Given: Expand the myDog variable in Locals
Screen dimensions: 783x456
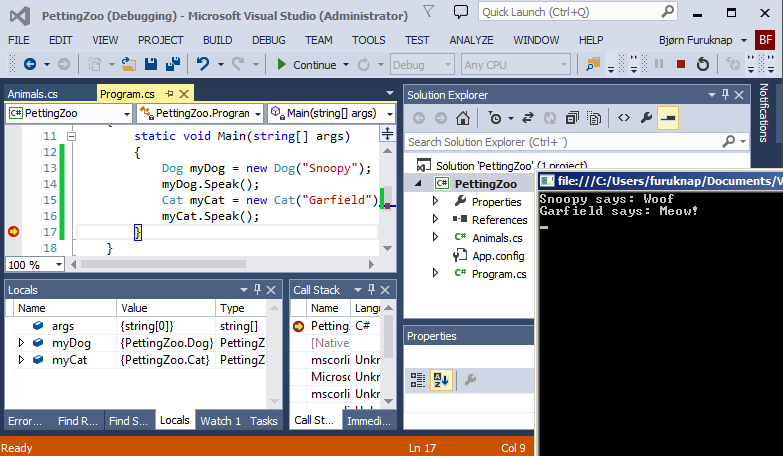Looking at the screenshot, I should [21, 343].
